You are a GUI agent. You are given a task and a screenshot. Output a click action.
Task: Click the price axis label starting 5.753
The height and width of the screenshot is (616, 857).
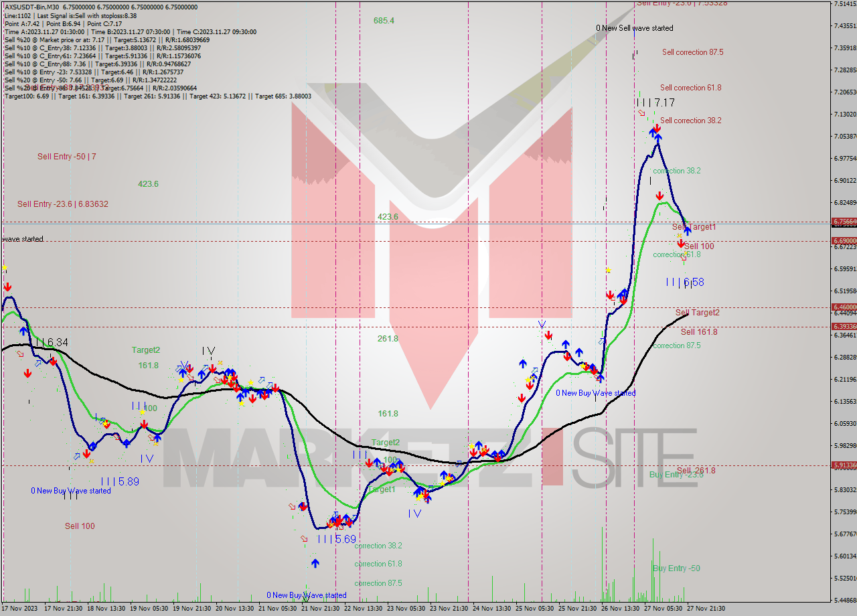coord(845,512)
